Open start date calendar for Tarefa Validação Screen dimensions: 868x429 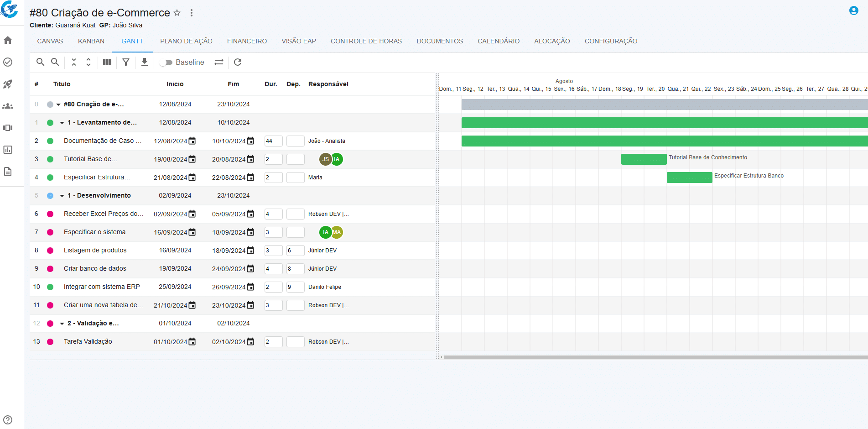pos(192,342)
